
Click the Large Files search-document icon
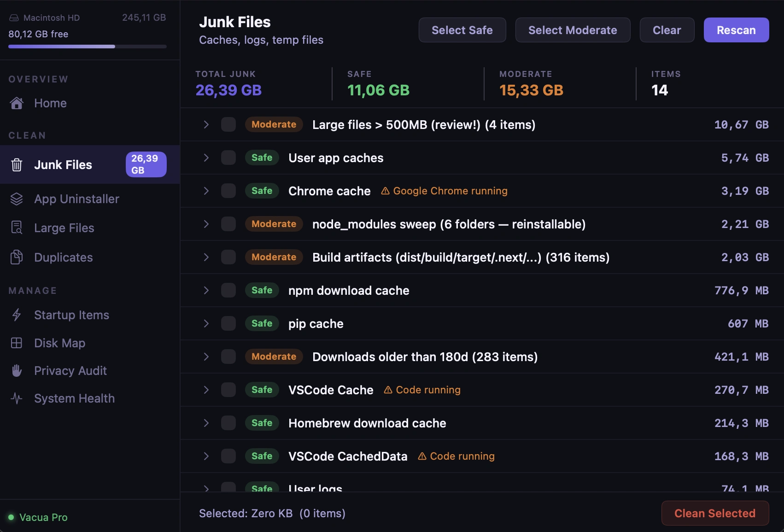[x=17, y=228]
